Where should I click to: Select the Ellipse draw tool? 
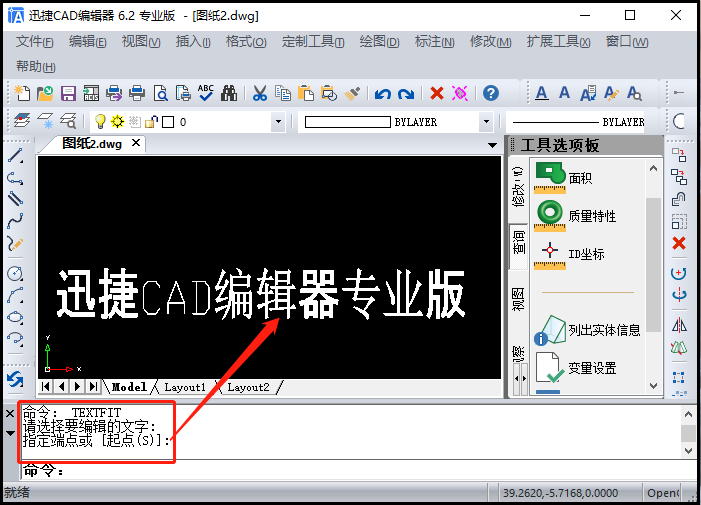point(15,317)
